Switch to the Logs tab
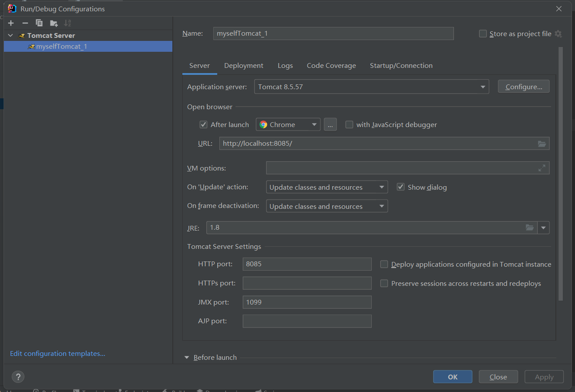The height and width of the screenshot is (392, 575). click(285, 66)
